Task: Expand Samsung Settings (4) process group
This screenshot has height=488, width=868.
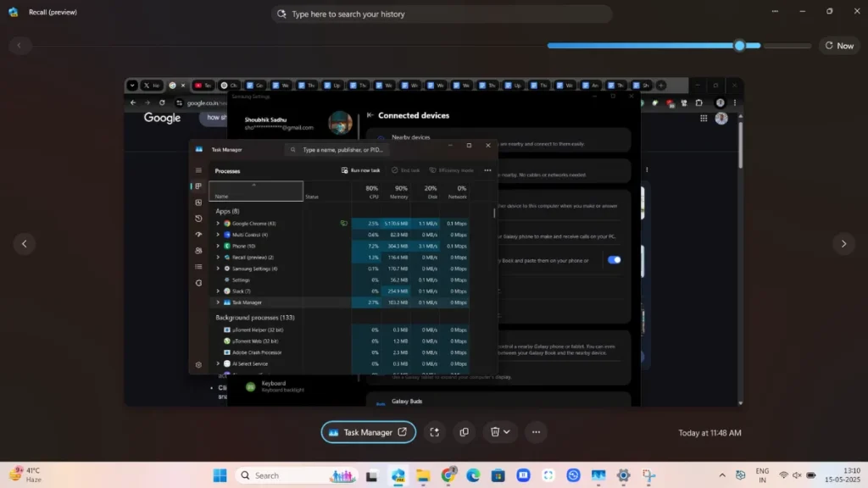Action: [x=218, y=269]
